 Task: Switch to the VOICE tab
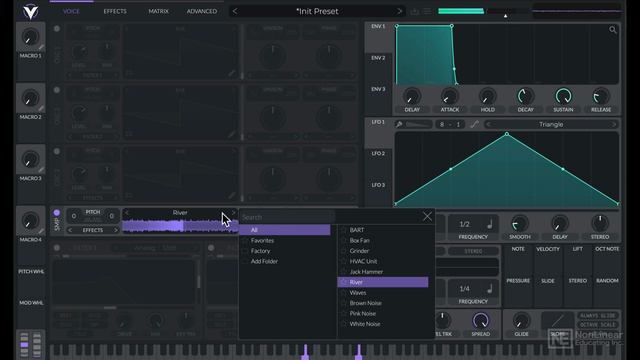pyautogui.click(x=71, y=11)
